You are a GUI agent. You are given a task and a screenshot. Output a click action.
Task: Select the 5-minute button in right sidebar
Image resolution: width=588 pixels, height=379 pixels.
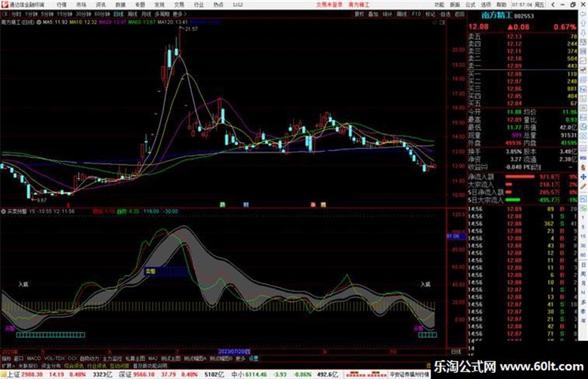(x=583, y=227)
